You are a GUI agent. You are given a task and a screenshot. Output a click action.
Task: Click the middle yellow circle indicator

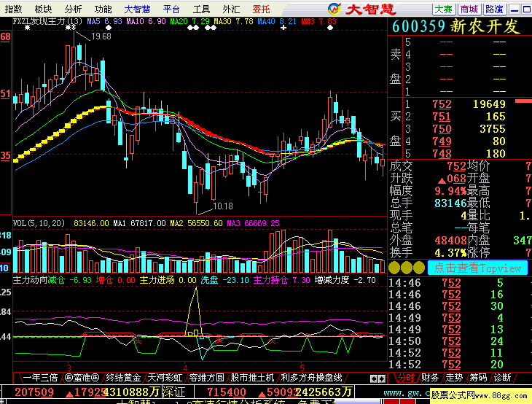[407, 268]
